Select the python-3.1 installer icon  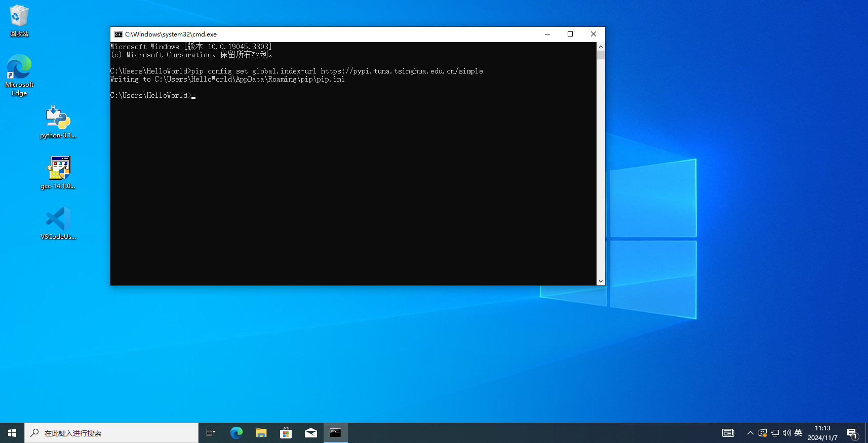pyautogui.click(x=58, y=122)
